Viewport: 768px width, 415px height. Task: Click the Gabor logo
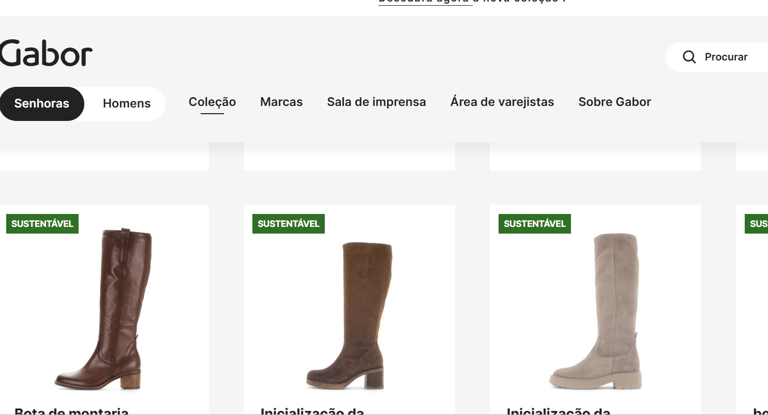click(46, 53)
